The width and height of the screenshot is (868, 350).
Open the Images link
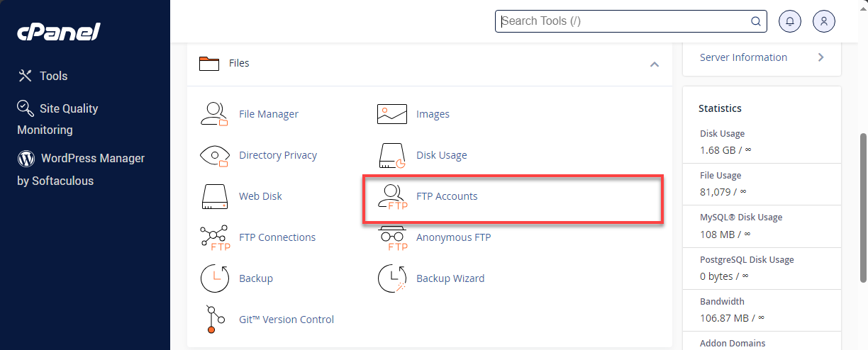tap(433, 114)
